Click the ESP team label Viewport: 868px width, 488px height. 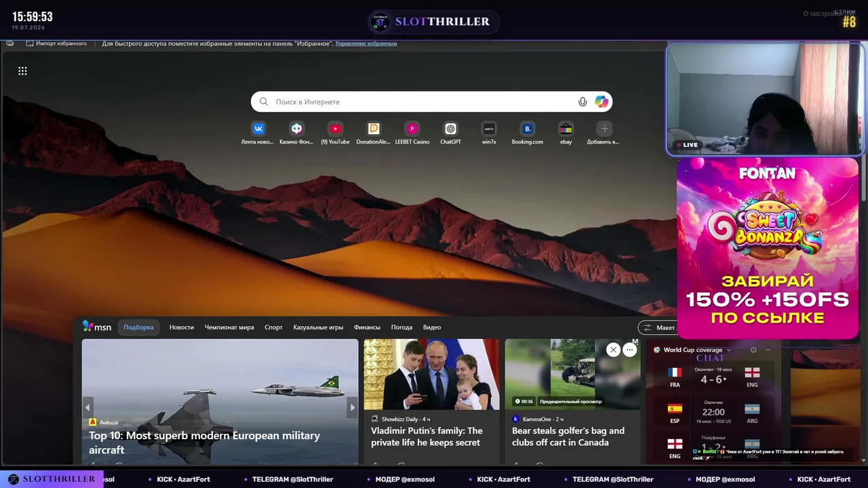(675, 421)
